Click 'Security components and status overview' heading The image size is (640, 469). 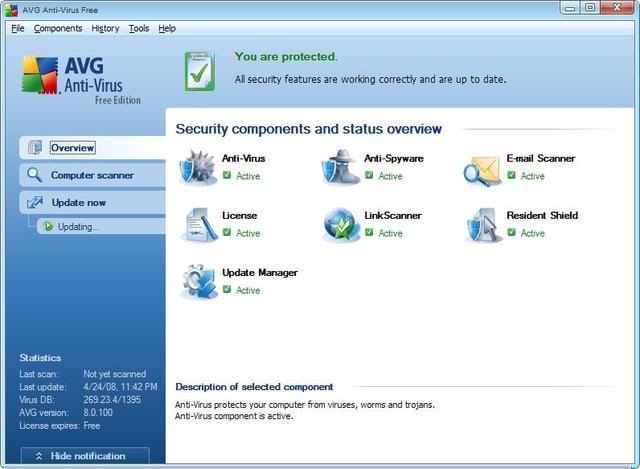coord(309,129)
